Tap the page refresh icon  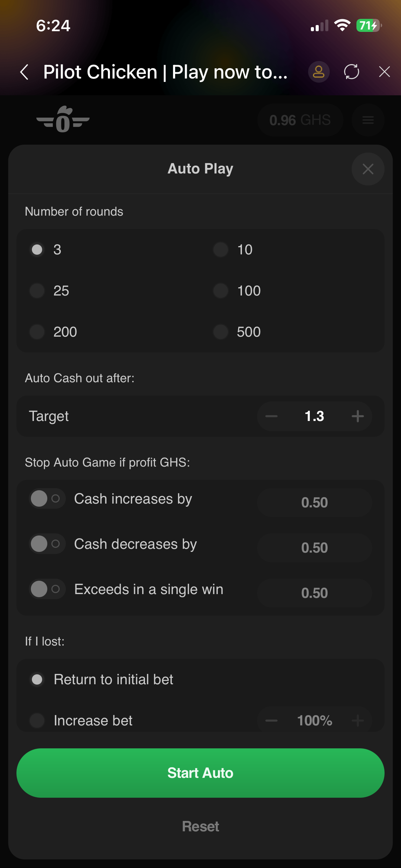pyautogui.click(x=352, y=72)
